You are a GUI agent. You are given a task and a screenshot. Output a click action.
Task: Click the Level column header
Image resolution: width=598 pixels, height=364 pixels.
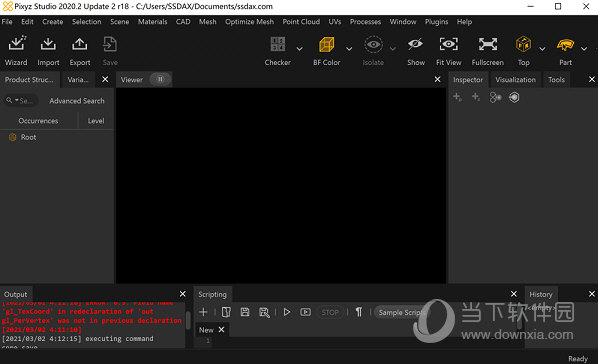click(x=96, y=121)
